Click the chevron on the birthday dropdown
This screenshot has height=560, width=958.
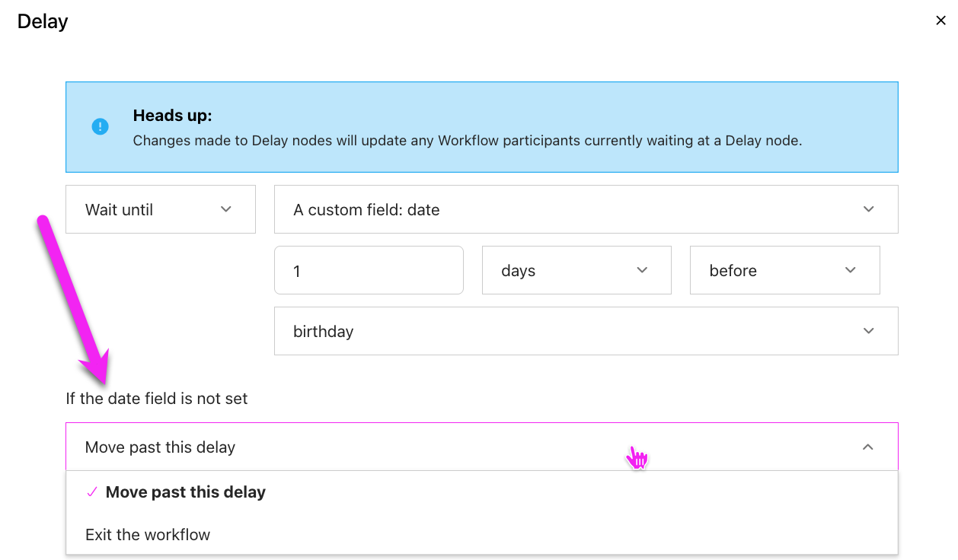[868, 331]
